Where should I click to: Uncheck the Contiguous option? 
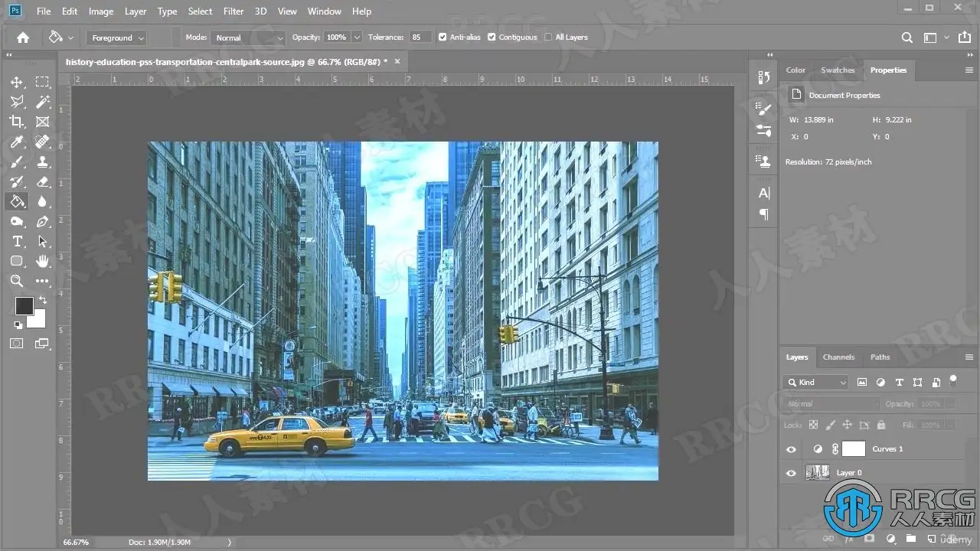pyautogui.click(x=492, y=37)
